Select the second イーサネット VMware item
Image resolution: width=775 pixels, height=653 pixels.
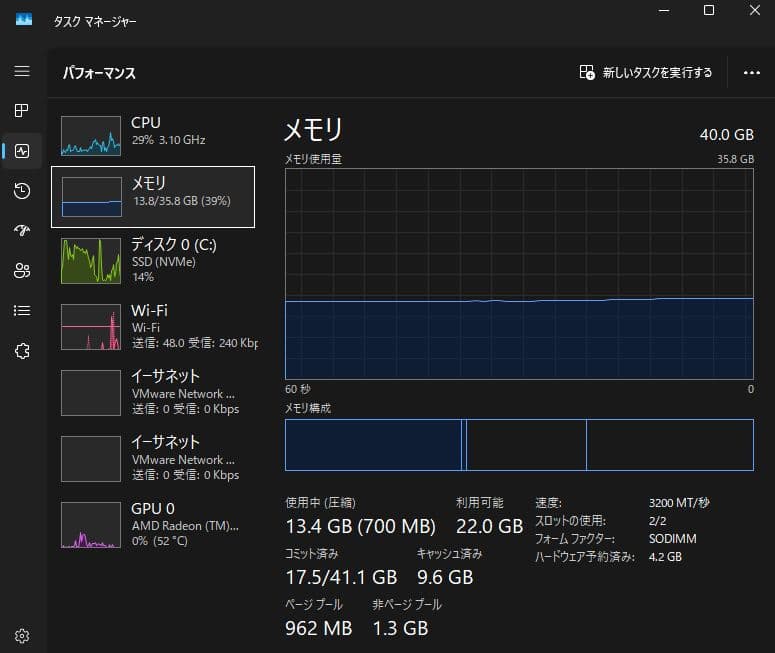pyautogui.click(x=153, y=458)
